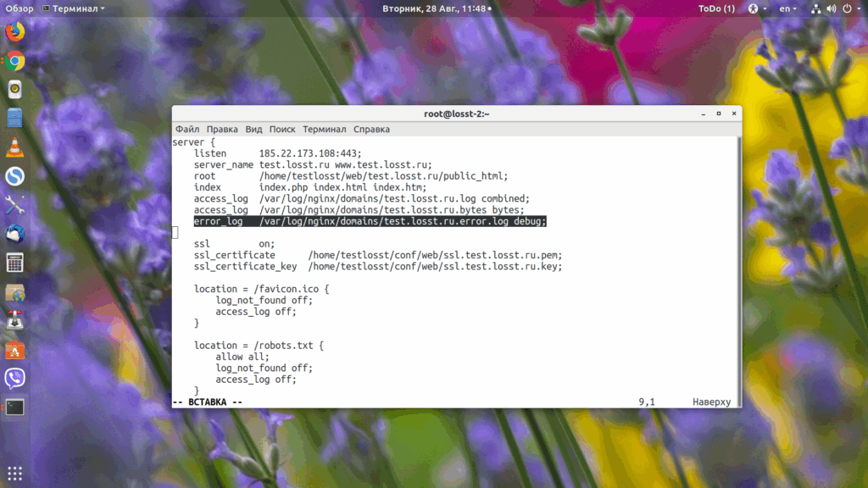The height and width of the screenshot is (488, 868).
Task: Open the package with globe dock icon
Action: click(x=15, y=292)
